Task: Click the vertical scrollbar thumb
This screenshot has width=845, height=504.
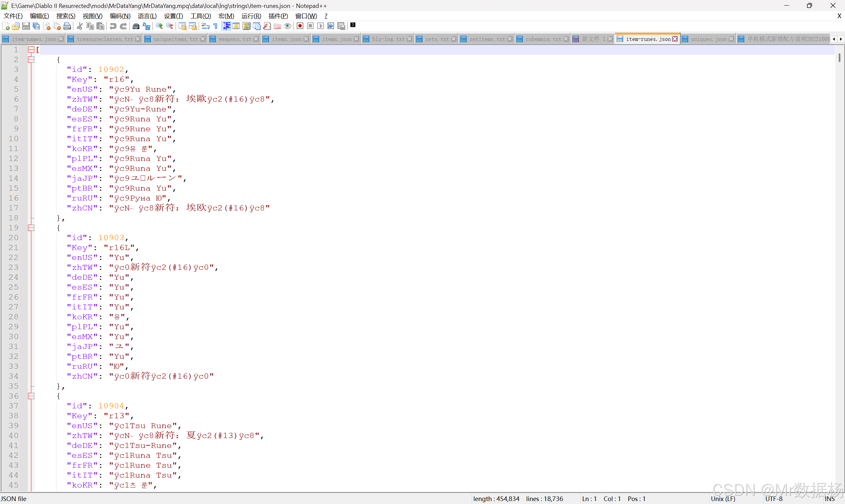Action: pyautogui.click(x=839, y=58)
